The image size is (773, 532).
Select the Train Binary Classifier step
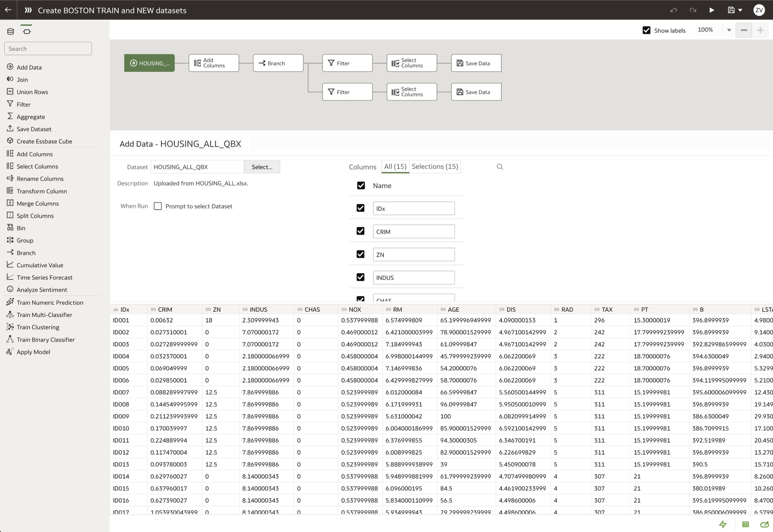pyautogui.click(x=45, y=340)
